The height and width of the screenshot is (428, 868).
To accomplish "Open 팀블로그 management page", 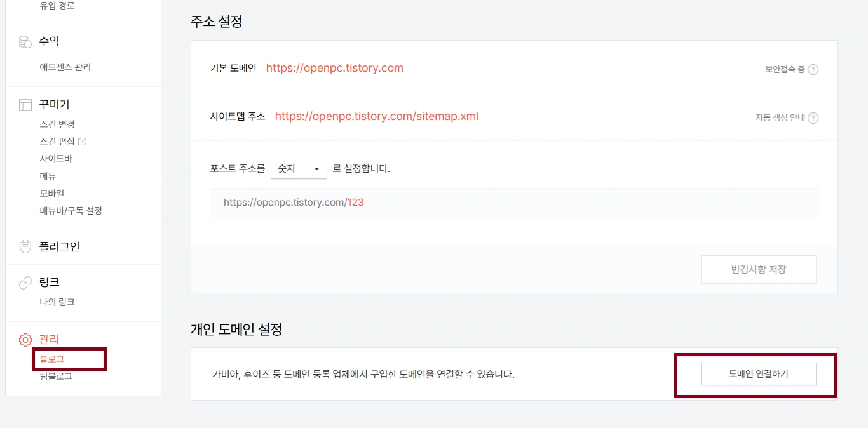I will click(x=56, y=377).
